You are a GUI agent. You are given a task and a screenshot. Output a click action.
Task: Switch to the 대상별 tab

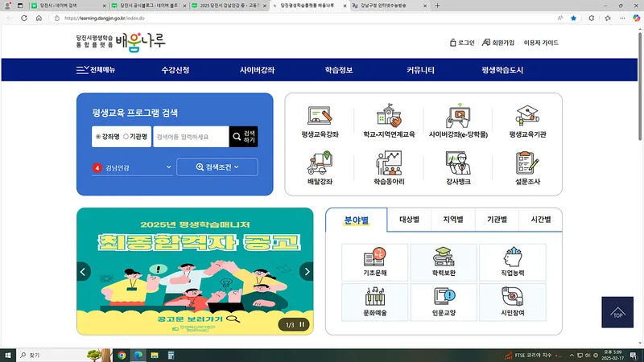tap(409, 219)
